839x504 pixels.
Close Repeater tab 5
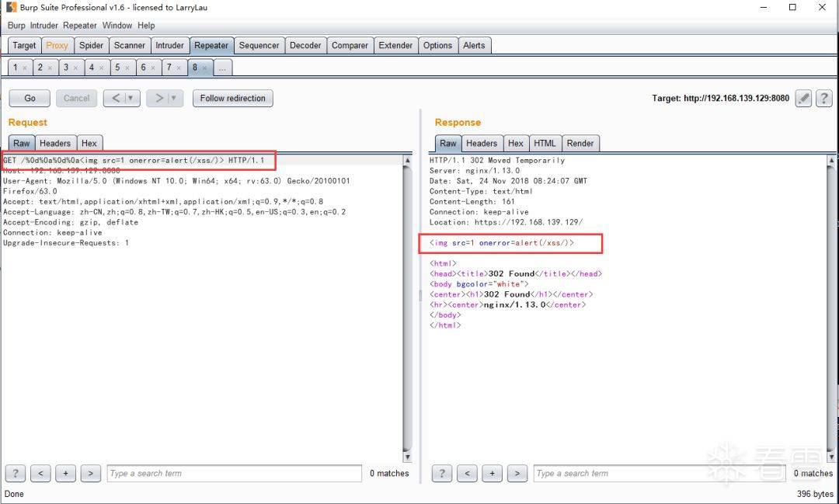click(127, 68)
